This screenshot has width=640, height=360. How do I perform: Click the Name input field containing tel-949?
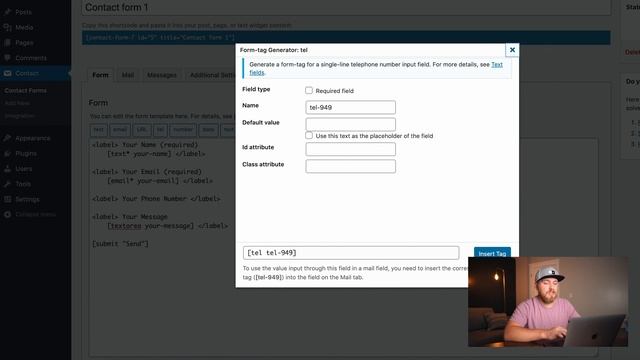point(351,107)
